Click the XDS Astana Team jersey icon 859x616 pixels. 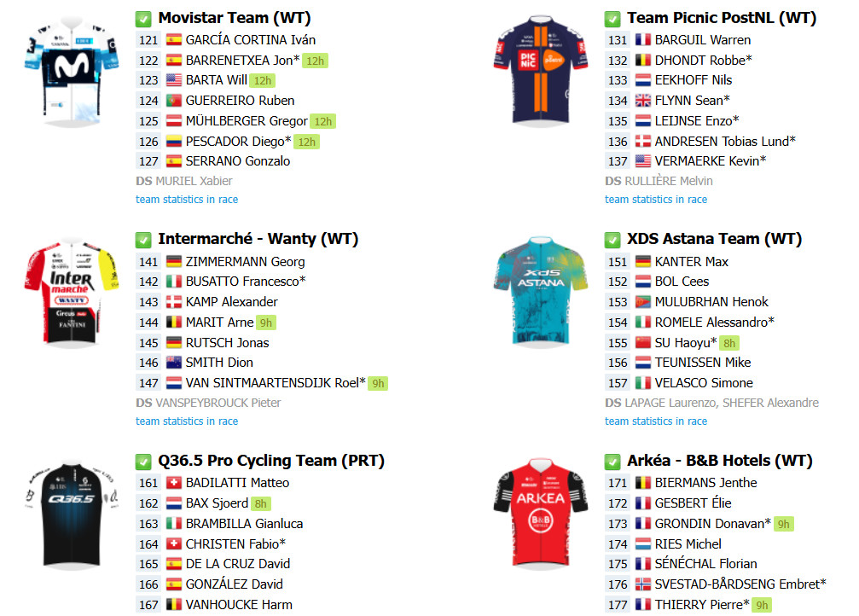[x=541, y=293]
